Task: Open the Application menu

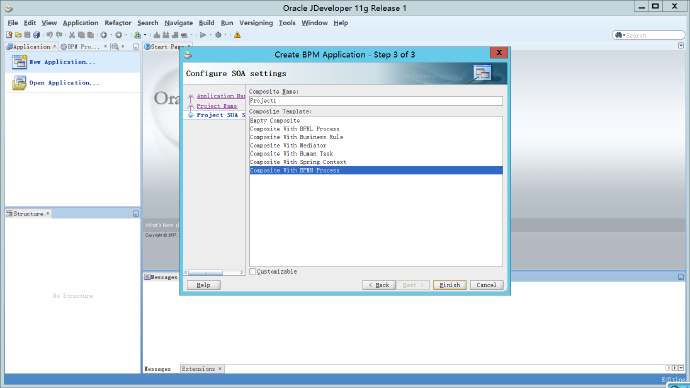Action: (80, 22)
